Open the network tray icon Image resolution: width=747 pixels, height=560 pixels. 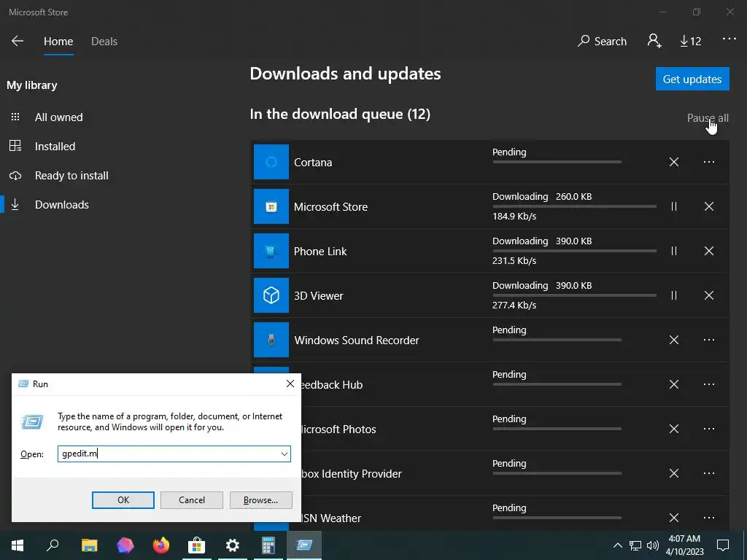(x=635, y=545)
